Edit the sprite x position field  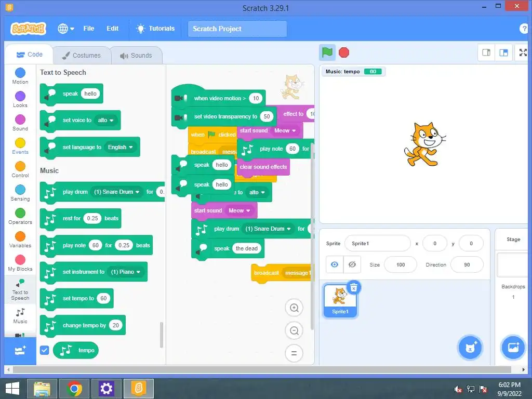pyautogui.click(x=435, y=243)
